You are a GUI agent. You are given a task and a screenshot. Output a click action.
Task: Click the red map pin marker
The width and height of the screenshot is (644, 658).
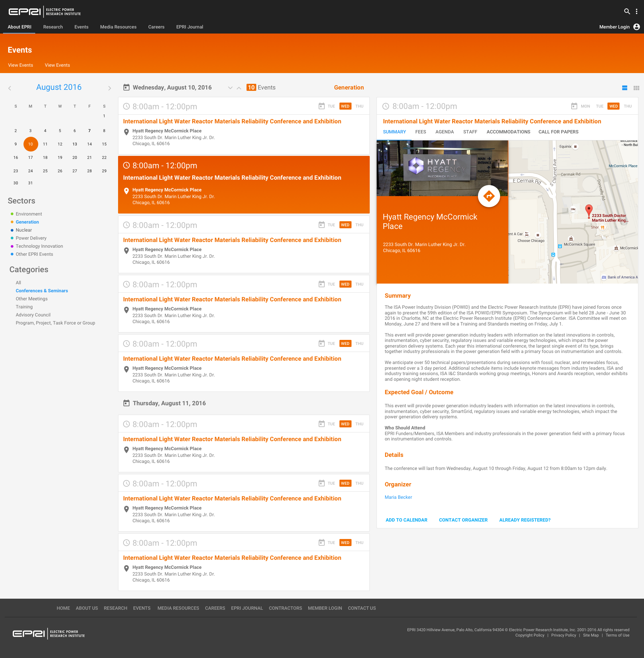tap(589, 211)
